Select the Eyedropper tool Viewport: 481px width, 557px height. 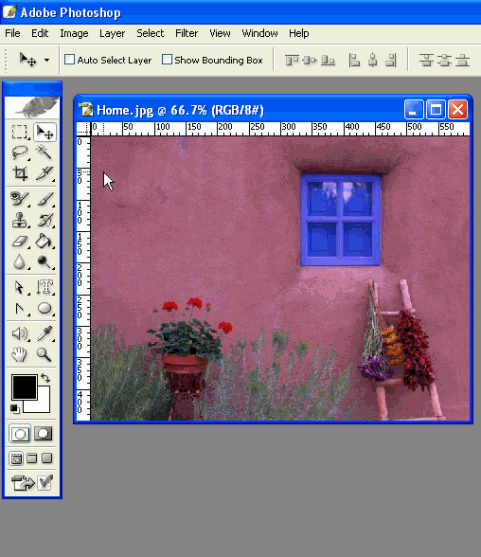coord(44,334)
